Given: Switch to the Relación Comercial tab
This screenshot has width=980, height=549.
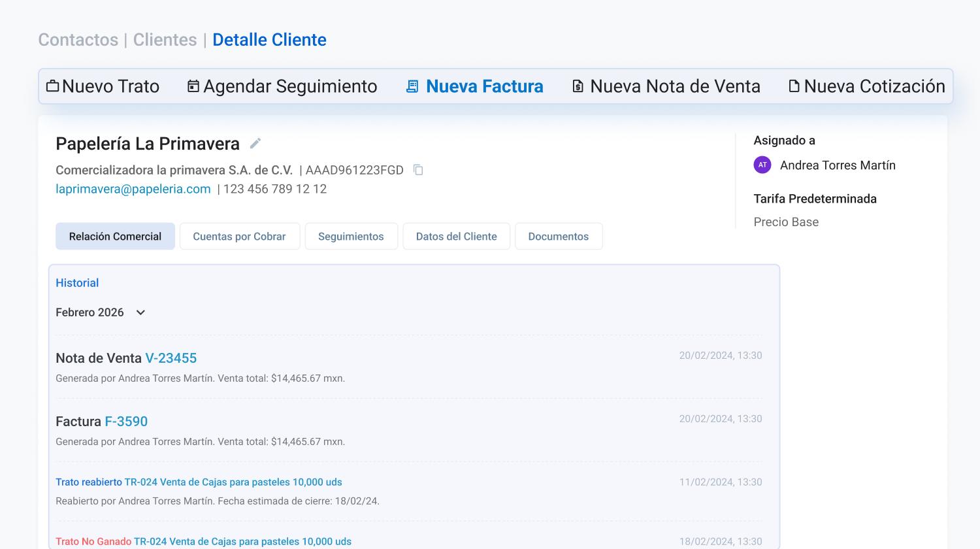Looking at the screenshot, I should [115, 237].
